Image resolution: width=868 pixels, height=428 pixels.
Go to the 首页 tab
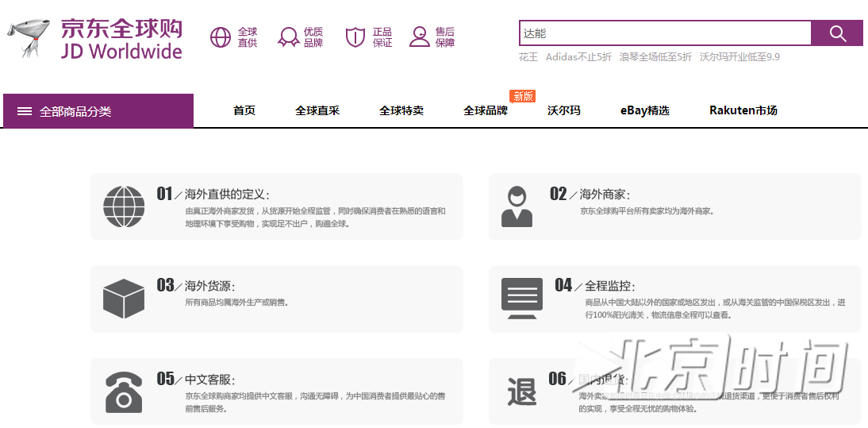(244, 110)
